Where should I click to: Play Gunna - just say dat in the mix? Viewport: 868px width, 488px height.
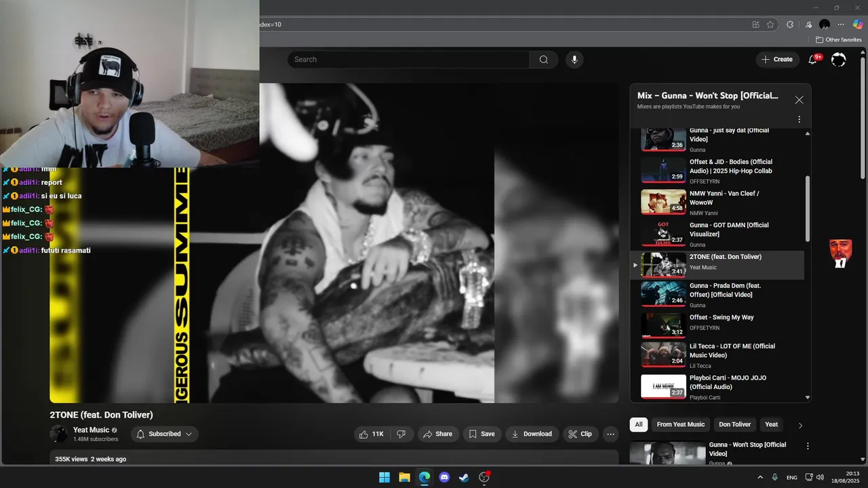click(x=717, y=140)
